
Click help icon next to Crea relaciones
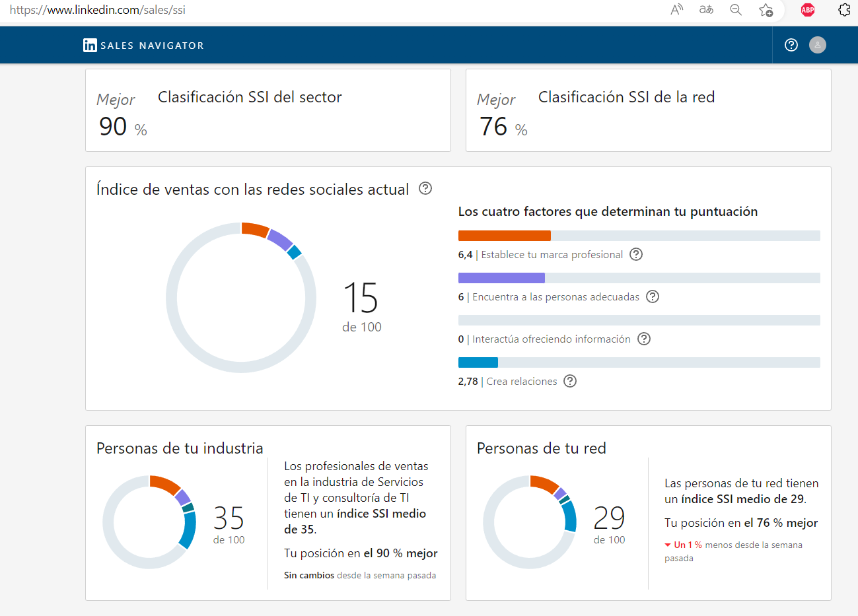click(570, 381)
